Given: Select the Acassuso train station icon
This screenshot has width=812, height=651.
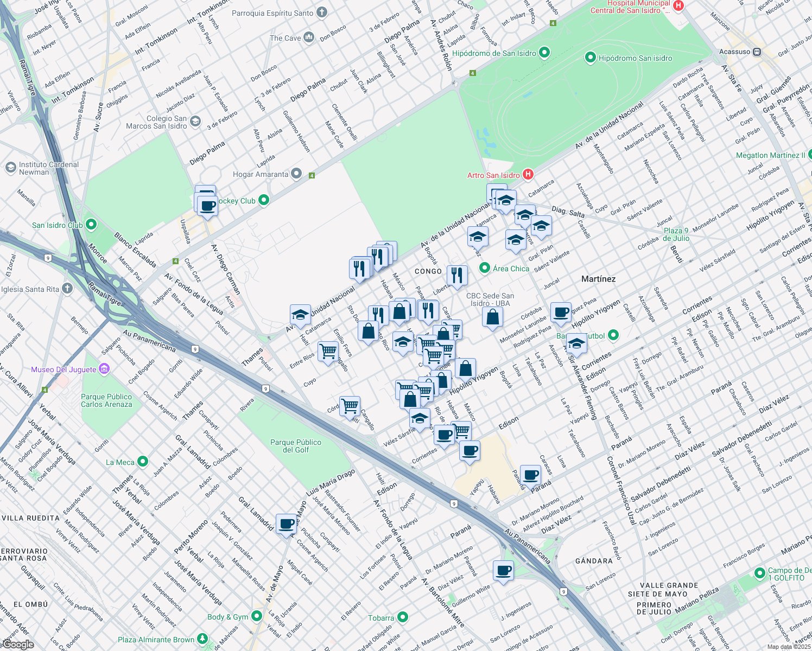Looking at the screenshot, I should [757, 52].
